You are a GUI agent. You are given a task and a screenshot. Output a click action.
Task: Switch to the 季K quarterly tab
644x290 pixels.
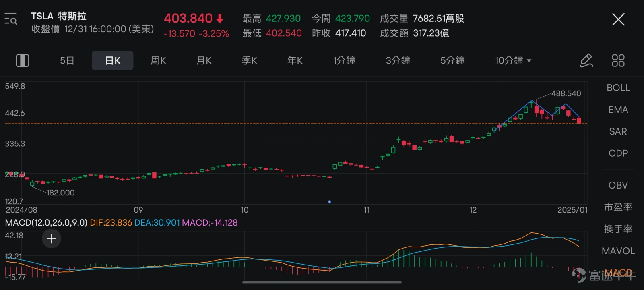(x=249, y=60)
